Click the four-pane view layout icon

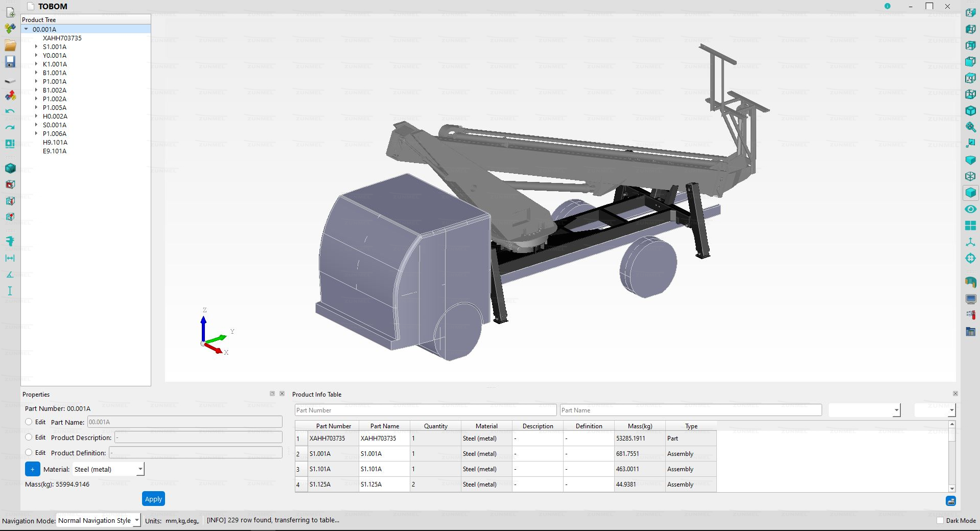point(970,225)
